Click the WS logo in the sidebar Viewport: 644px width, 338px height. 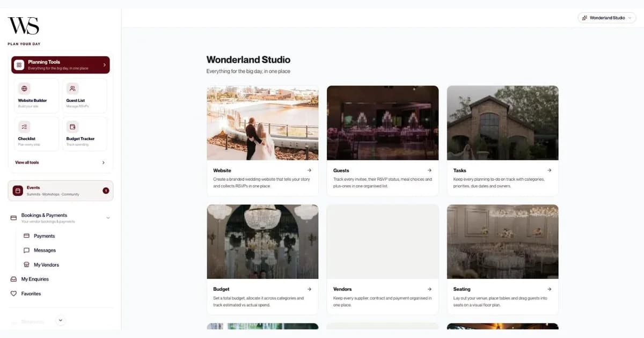[x=23, y=26]
